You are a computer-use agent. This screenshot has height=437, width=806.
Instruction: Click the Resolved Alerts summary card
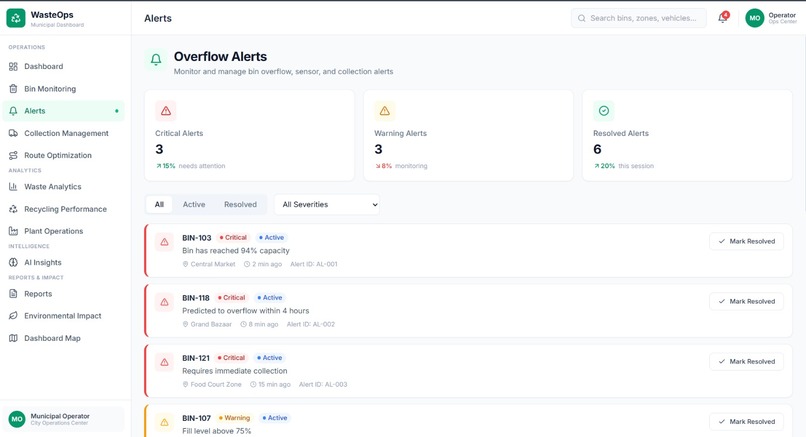point(687,136)
